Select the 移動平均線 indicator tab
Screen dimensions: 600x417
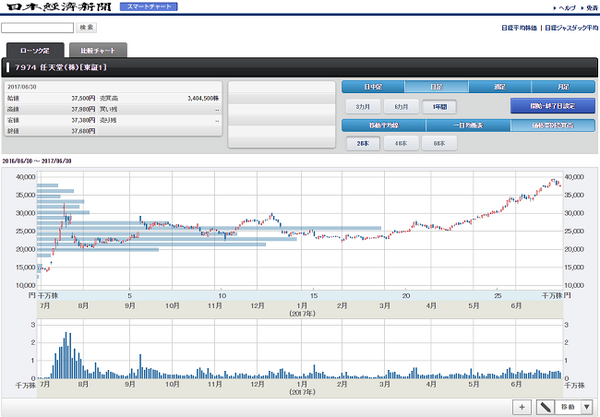[384, 125]
